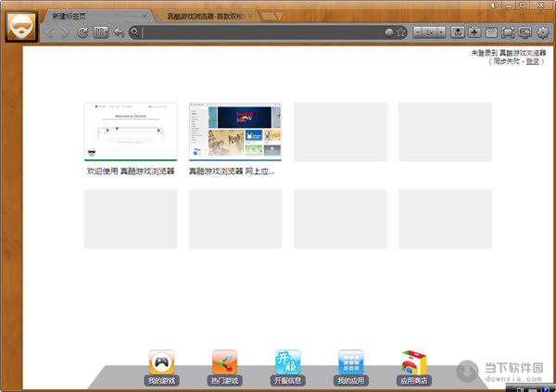Open the grid view dropdown button
The width and height of the screenshot is (556, 392).
[101, 32]
